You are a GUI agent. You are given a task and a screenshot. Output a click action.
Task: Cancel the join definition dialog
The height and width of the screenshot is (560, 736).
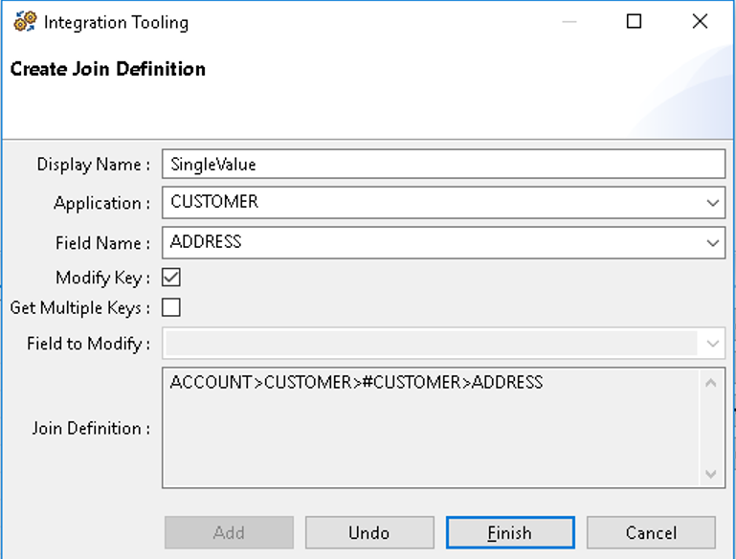651,533
